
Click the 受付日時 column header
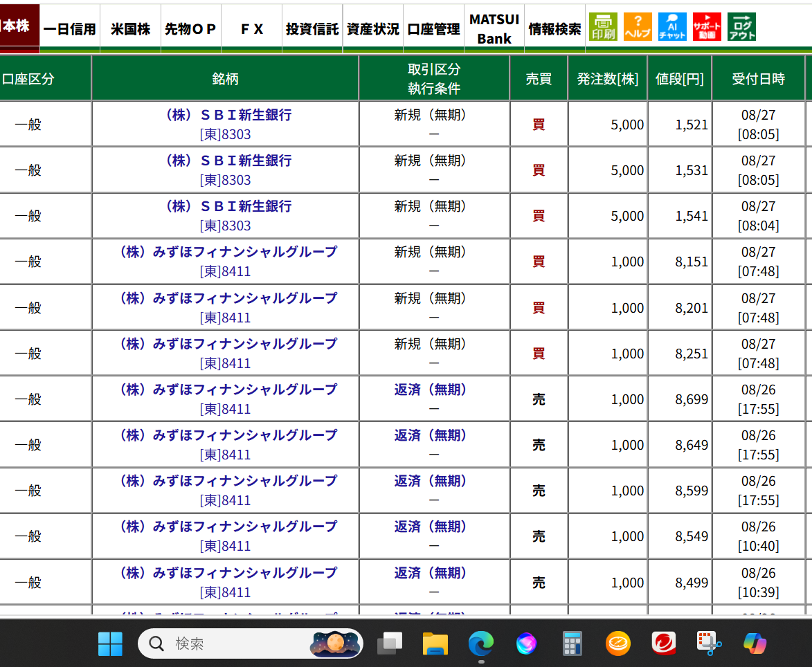click(x=759, y=78)
